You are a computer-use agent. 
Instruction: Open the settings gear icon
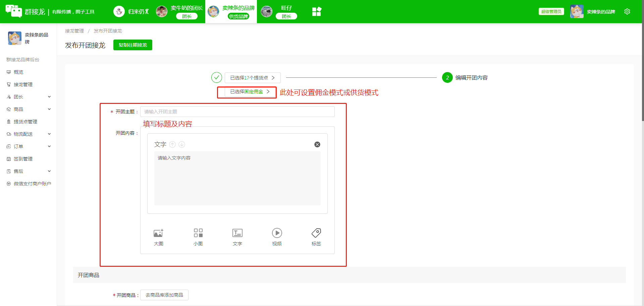tap(627, 11)
